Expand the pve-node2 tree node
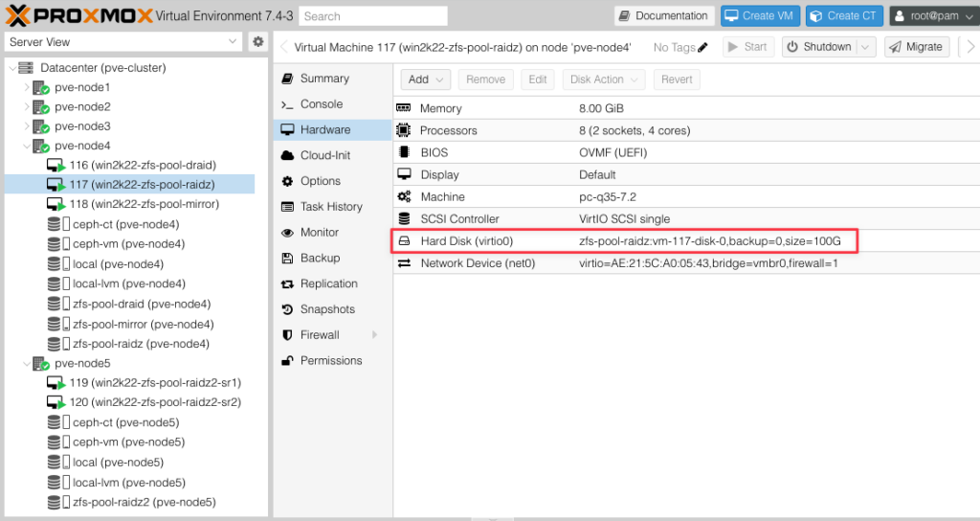 point(26,107)
